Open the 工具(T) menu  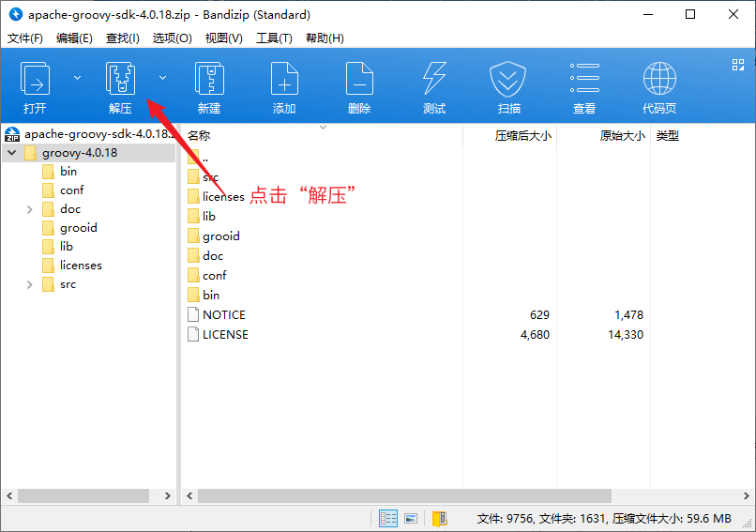coord(274,38)
